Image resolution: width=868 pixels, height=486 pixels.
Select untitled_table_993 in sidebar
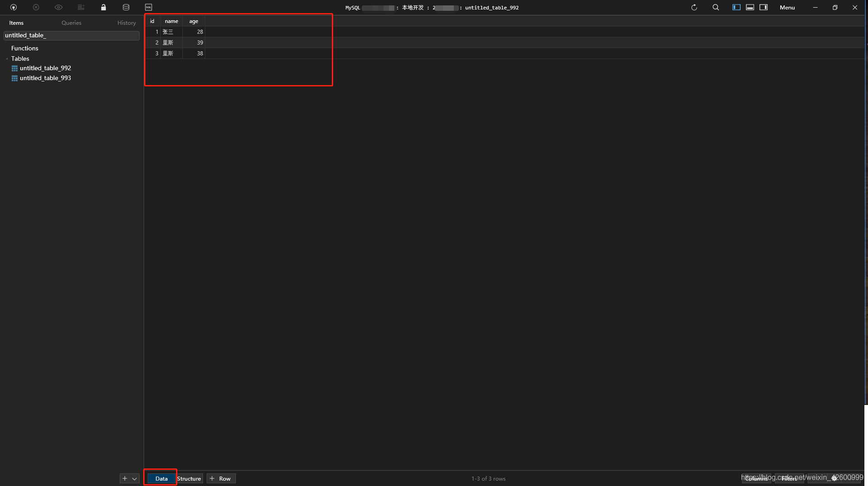coord(45,78)
